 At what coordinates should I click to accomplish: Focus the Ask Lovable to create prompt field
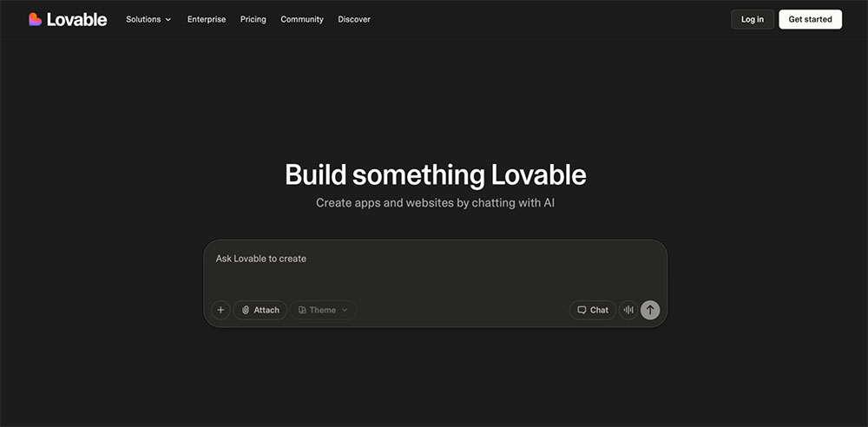(435, 268)
